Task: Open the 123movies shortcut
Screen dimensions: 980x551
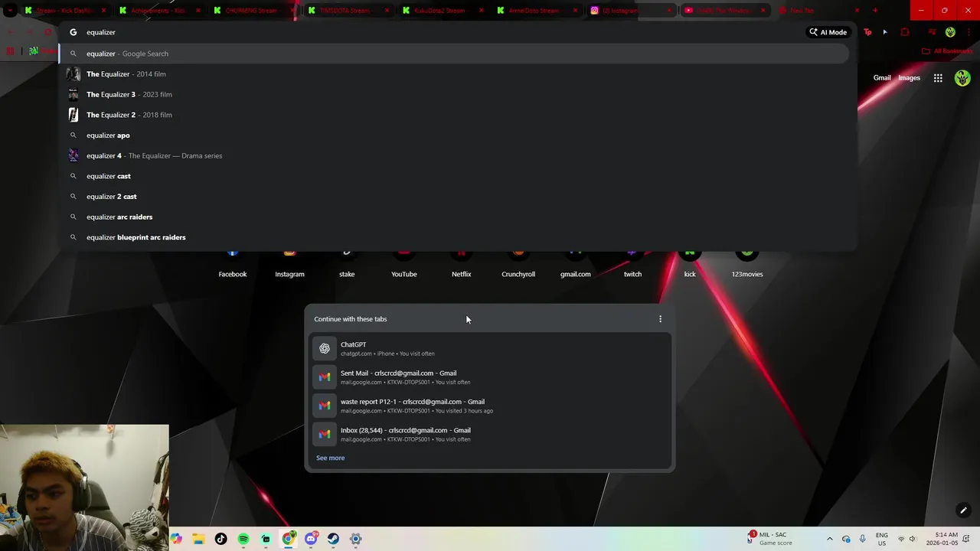Action: [x=747, y=264]
